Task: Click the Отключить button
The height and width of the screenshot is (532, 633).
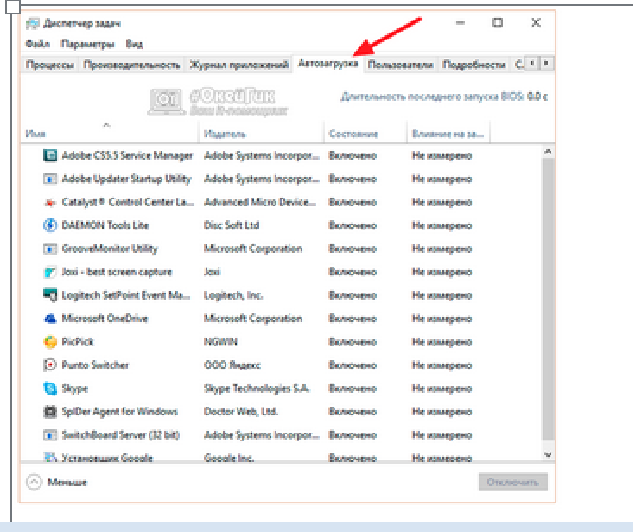Action: 513,482
